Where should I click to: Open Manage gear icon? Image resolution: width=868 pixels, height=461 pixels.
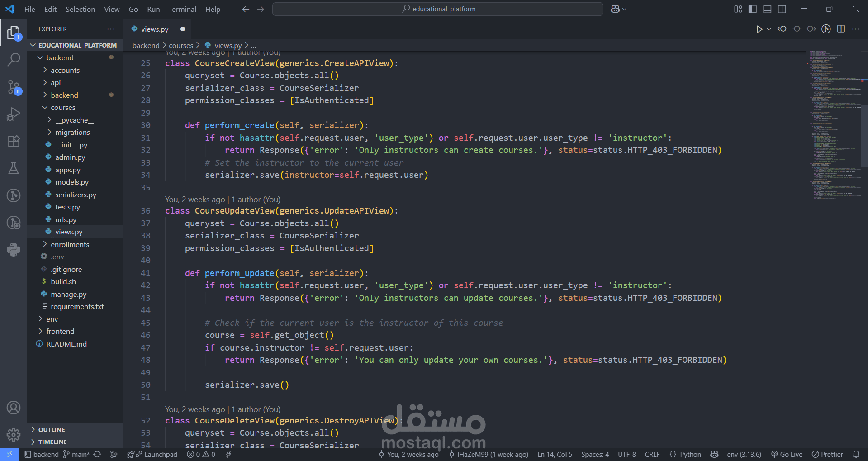pos(14,434)
